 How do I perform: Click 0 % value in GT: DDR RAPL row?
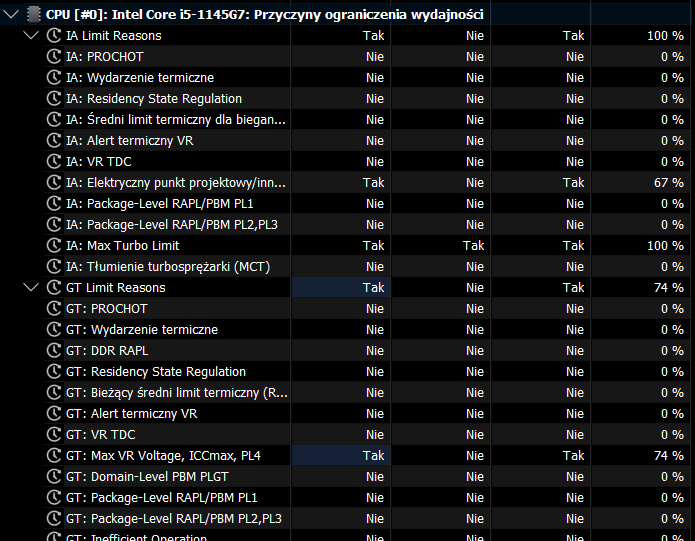click(x=672, y=350)
